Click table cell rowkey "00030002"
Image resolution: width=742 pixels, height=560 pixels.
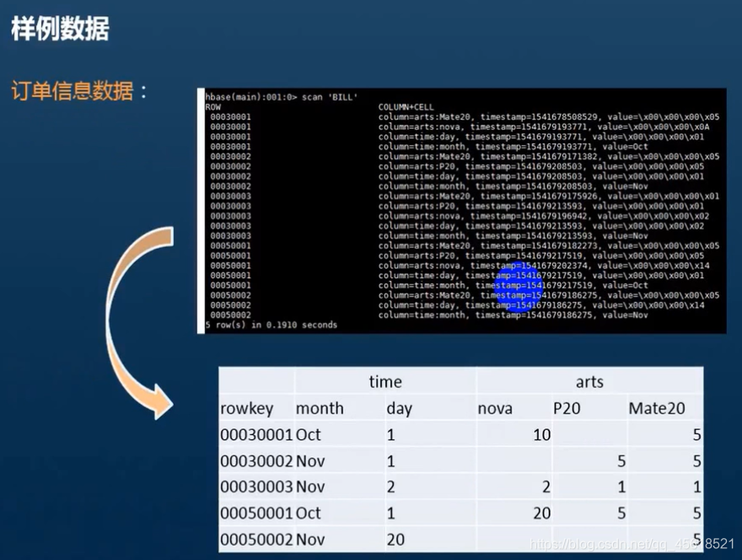pos(256,461)
